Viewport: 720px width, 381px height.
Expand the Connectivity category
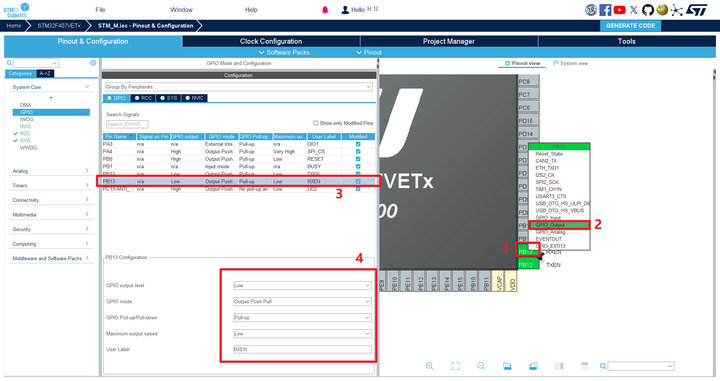51,200
